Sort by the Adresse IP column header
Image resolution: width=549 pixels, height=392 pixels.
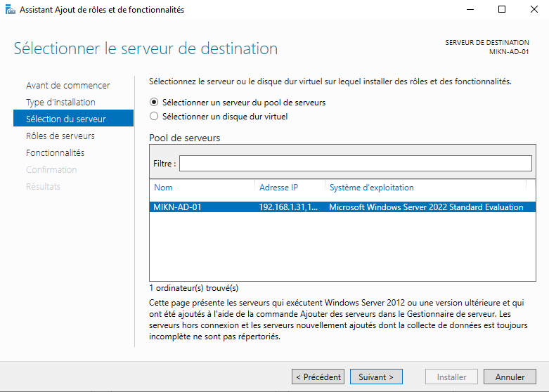click(278, 188)
